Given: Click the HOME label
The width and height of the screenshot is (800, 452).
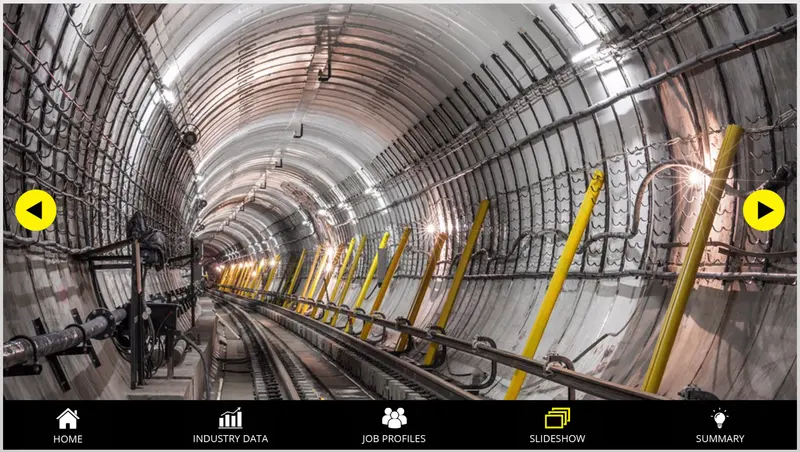Looking at the screenshot, I should point(68,439).
